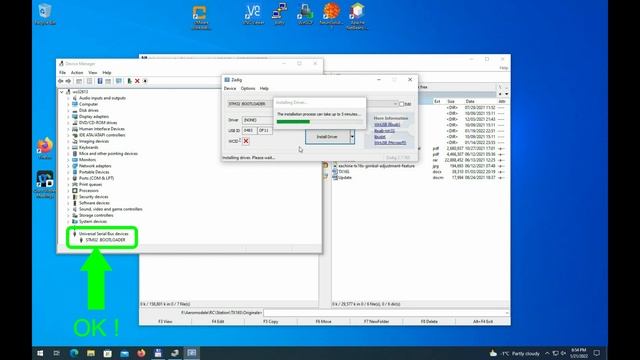Click the red X uninstall device toolbar icon
Screen dimensions: 640x360
[137, 81]
